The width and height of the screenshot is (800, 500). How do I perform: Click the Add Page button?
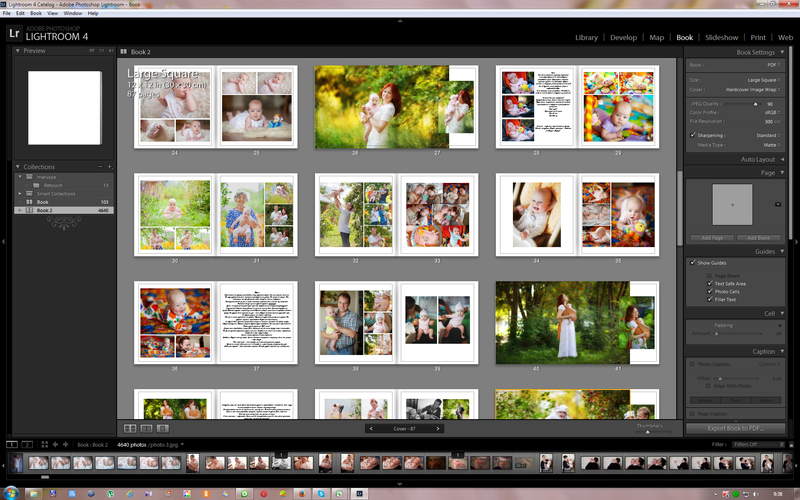click(712, 238)
